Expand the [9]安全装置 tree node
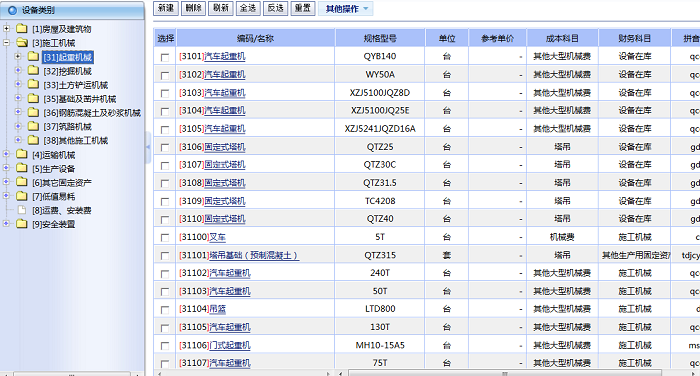 pyautogui.click(x=6, y=223)
